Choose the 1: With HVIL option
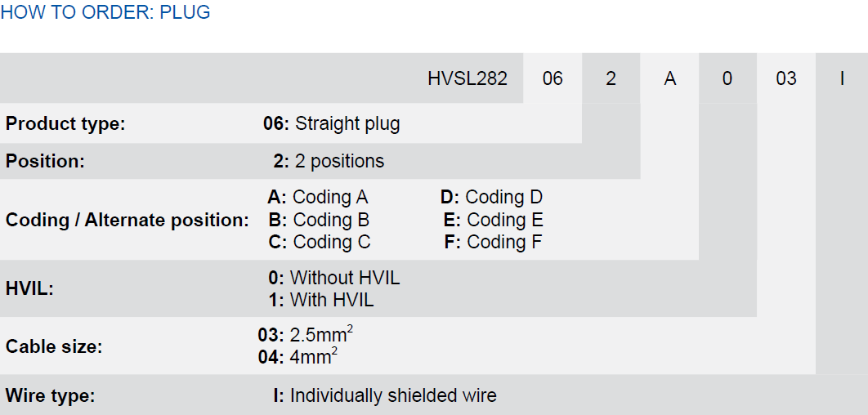 click(321, 300)
